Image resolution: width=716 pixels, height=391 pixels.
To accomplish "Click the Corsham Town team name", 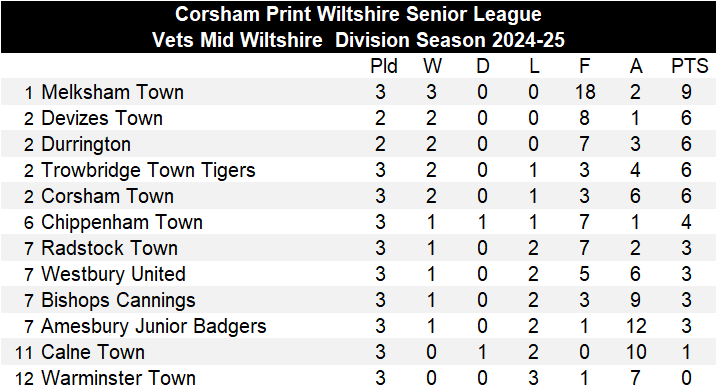I will (x=107, y=196).
